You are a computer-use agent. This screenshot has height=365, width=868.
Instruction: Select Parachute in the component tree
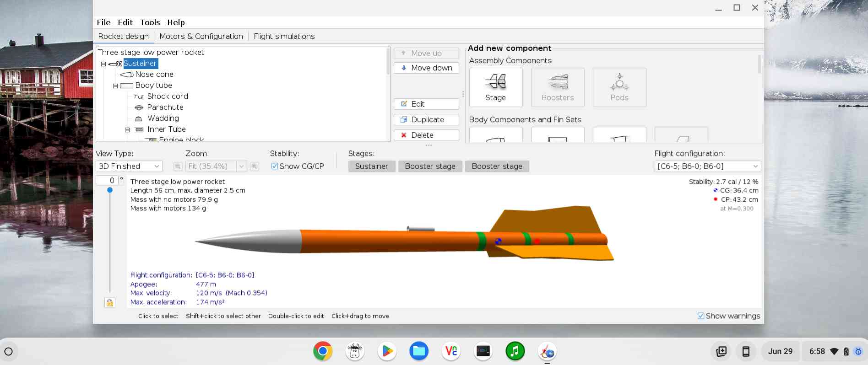pos(165,107)
